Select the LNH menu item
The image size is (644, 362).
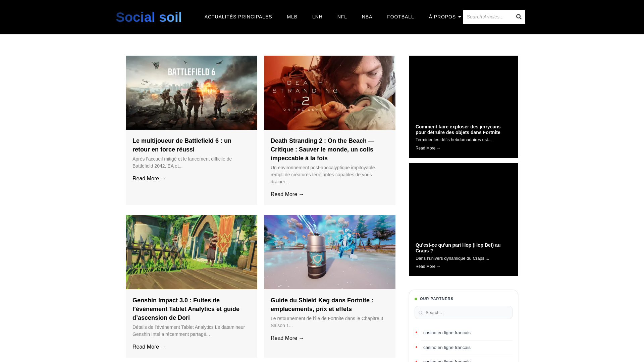317,17
